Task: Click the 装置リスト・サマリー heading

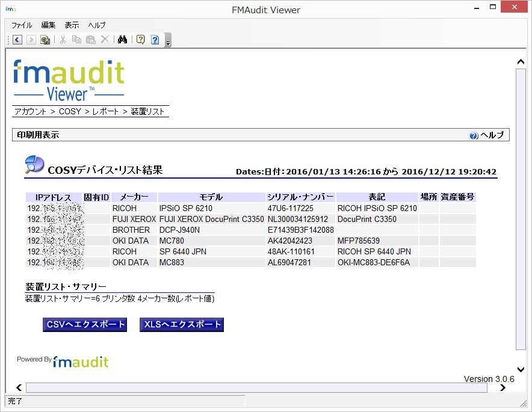Action: pyautogui.click(x=66, y=287)
